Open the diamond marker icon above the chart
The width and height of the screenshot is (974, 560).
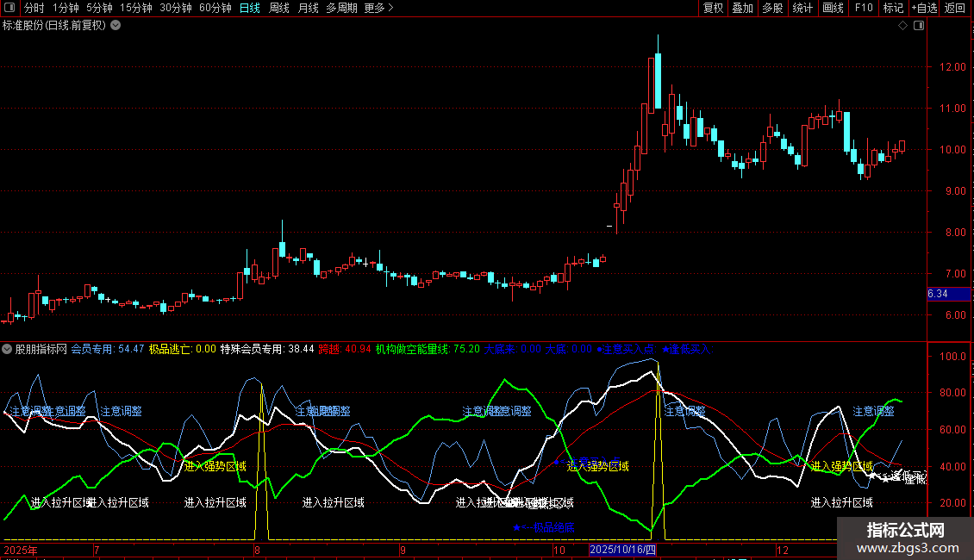pyautogui.click(x=903, y=26)
